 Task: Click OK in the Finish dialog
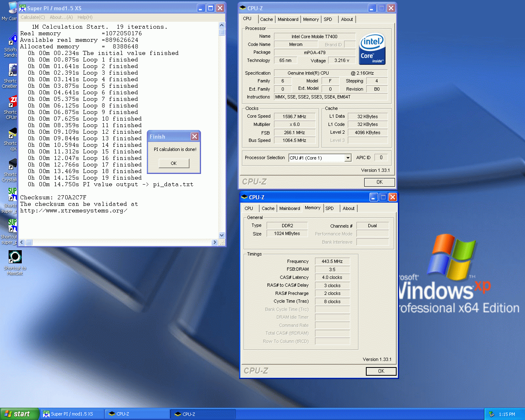coord(174,163)
